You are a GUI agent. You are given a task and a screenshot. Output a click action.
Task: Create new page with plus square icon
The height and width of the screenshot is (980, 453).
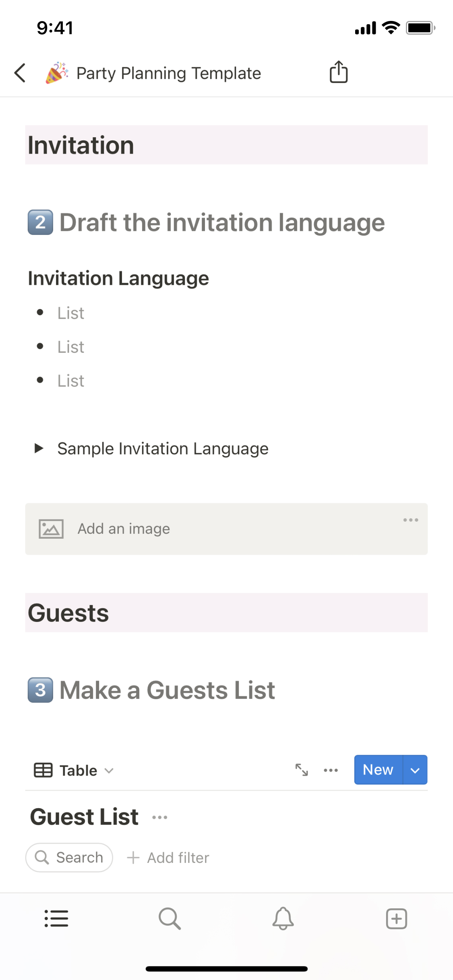point(396,918)
